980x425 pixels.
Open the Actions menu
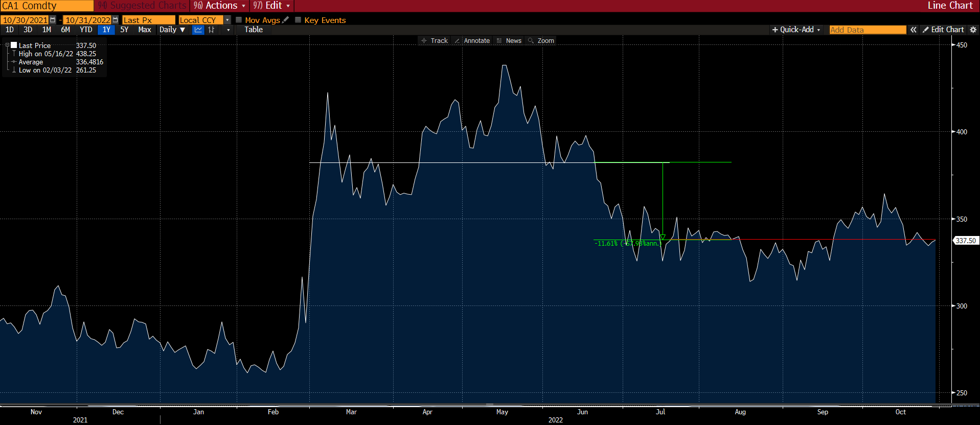(219, 6)
